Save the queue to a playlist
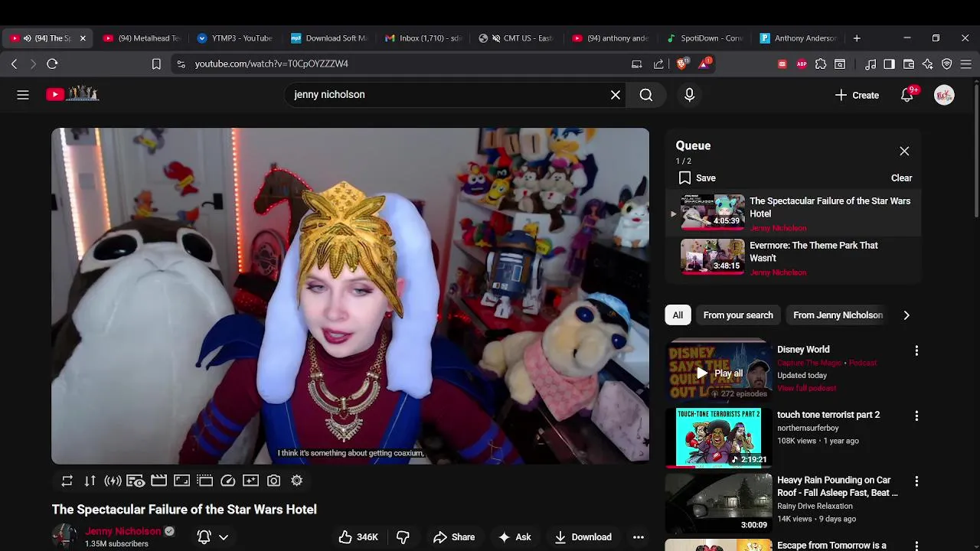This screenshot has height=551, width=980. [697, 178]
